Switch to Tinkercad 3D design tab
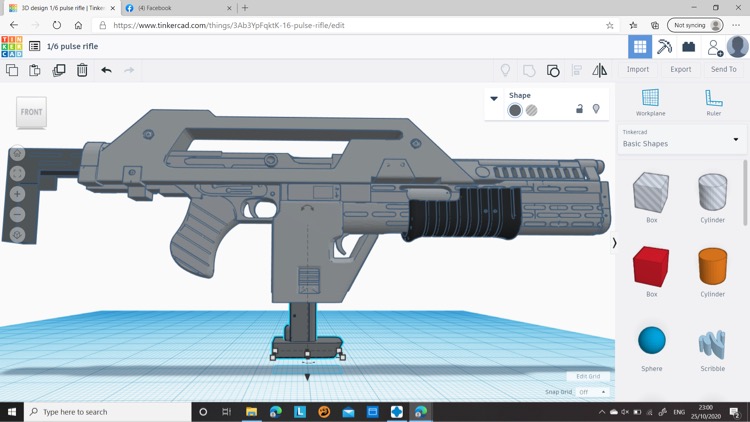This screenshot has width=750, height=422. 61,8
